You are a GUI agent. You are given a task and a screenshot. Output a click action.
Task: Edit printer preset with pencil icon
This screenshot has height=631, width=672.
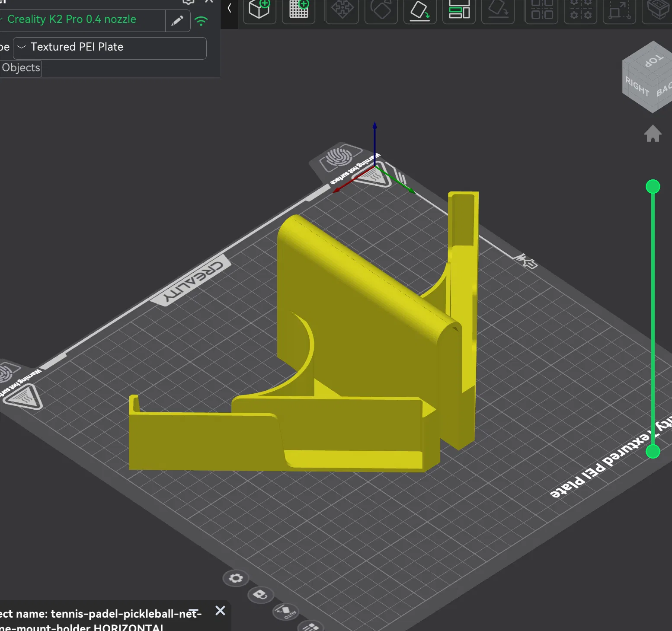click(x=177, y=20)
